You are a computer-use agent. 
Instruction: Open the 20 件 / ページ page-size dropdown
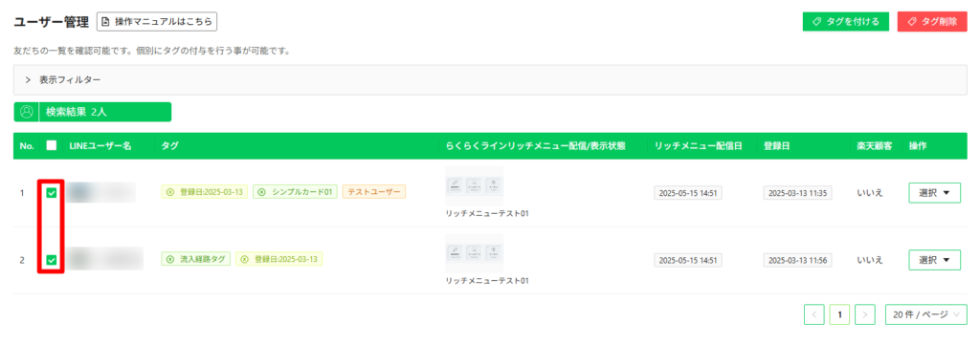tap(926, 315)
